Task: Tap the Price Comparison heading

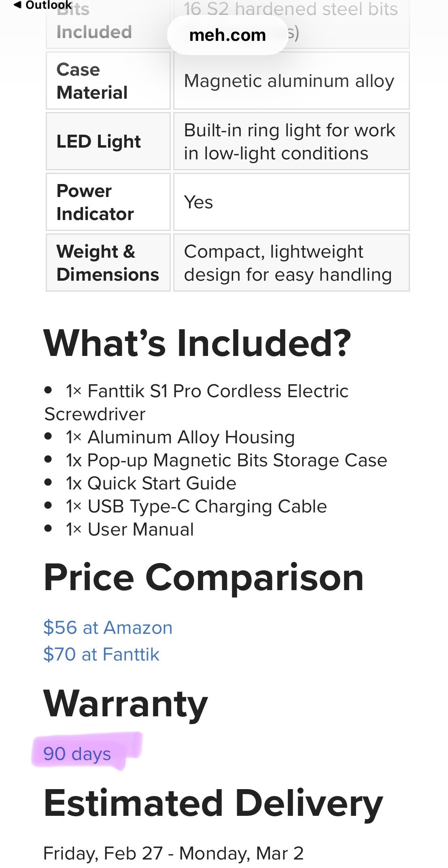Action: [203, 578]
